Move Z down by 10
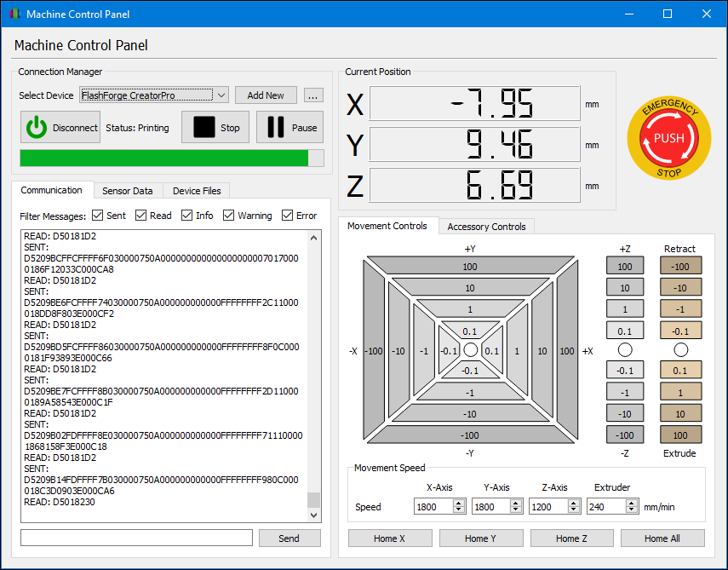The image size is (728, 570). tap(625, 413)
